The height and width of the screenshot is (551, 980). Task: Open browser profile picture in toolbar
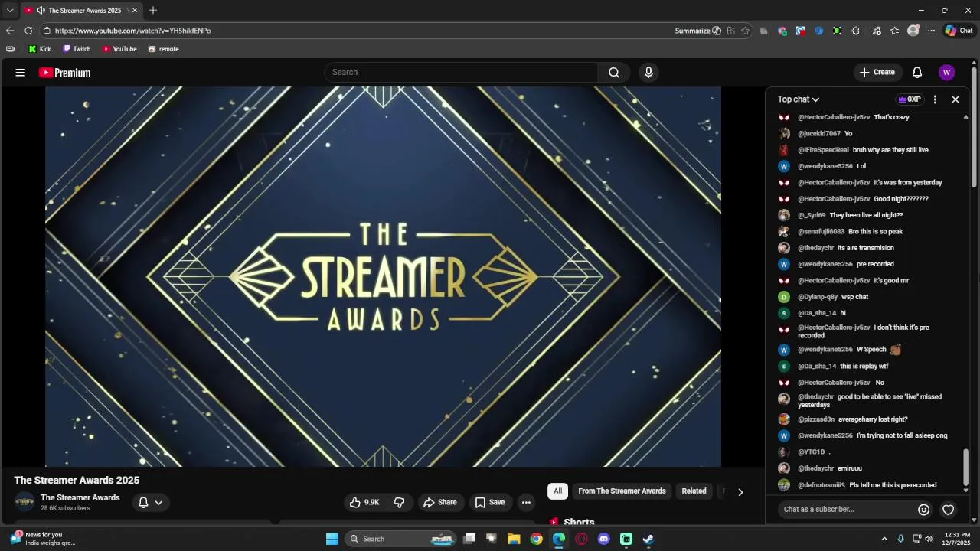[x=913, y=31]
